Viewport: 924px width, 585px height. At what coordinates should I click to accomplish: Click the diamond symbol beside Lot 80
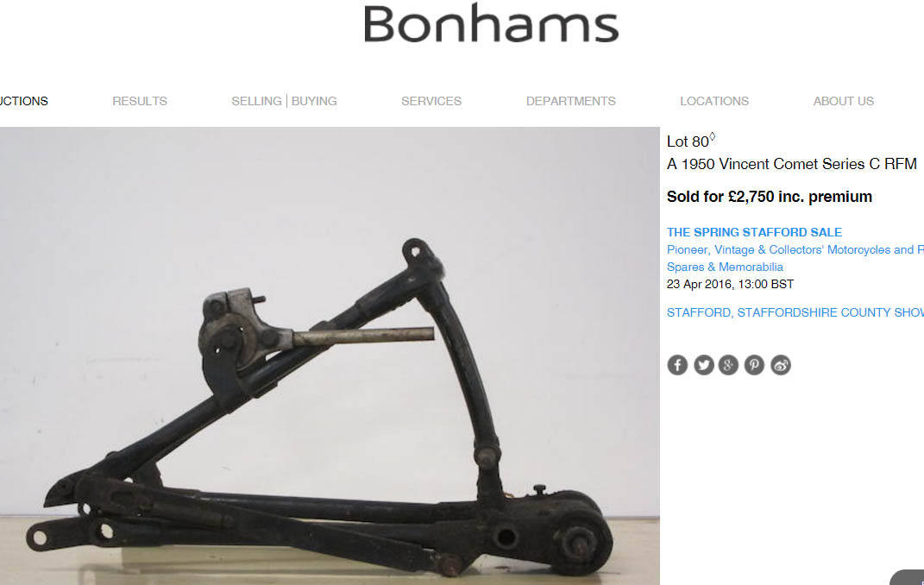coord(712,136)
